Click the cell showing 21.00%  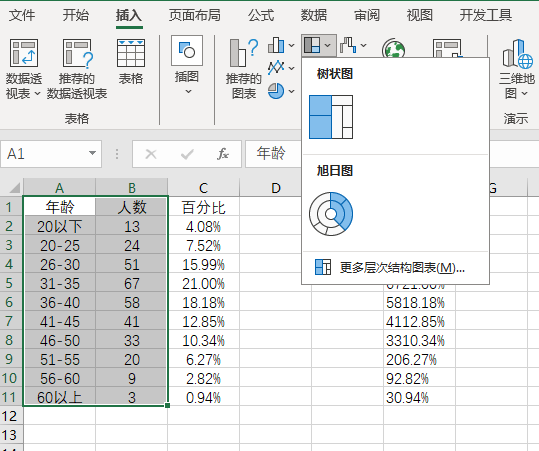point(204,284)
